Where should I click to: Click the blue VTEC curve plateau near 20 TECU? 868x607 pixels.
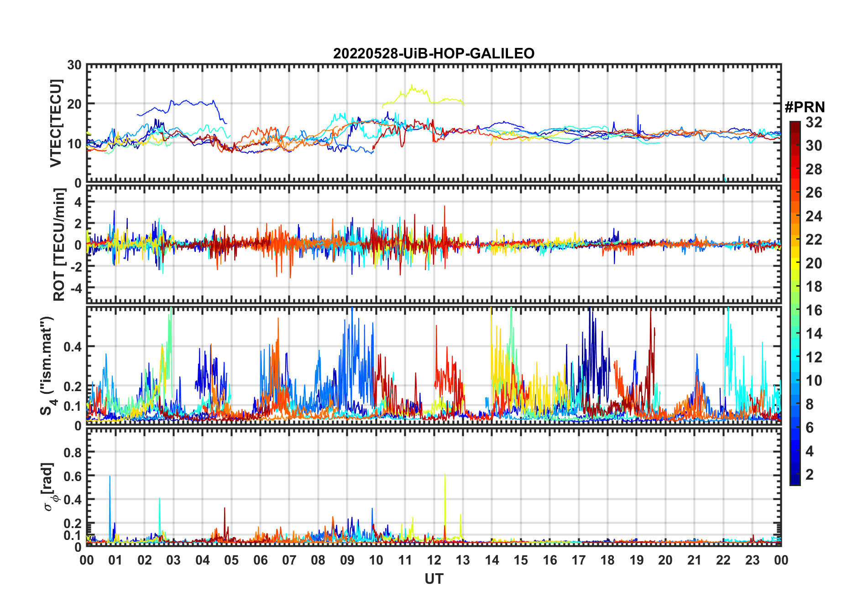click(x=192, y=103)
